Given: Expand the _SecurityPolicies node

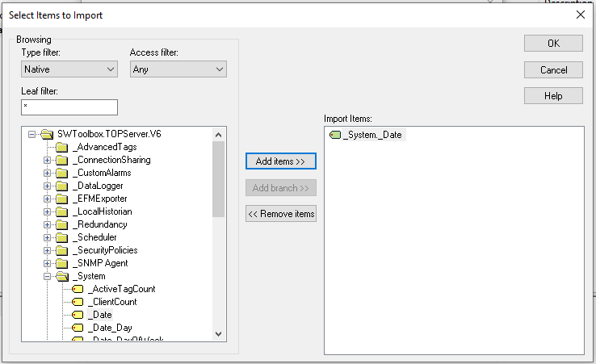Looking at the screenshot, I should 47,250.
